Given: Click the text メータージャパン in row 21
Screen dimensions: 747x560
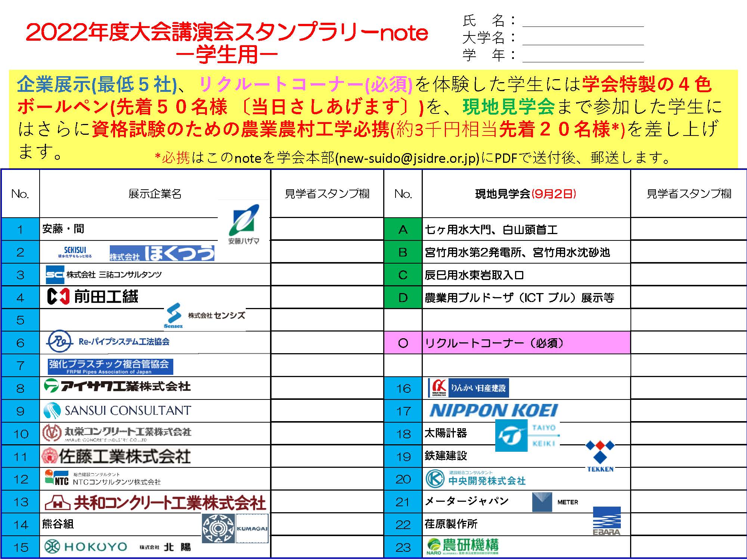Looking at the screenshot, I should 467,501.
